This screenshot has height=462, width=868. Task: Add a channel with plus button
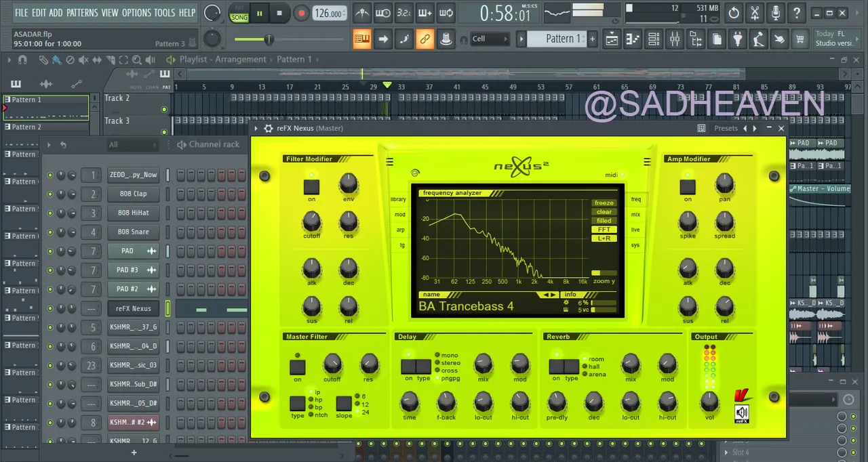(x=134, y=453)
